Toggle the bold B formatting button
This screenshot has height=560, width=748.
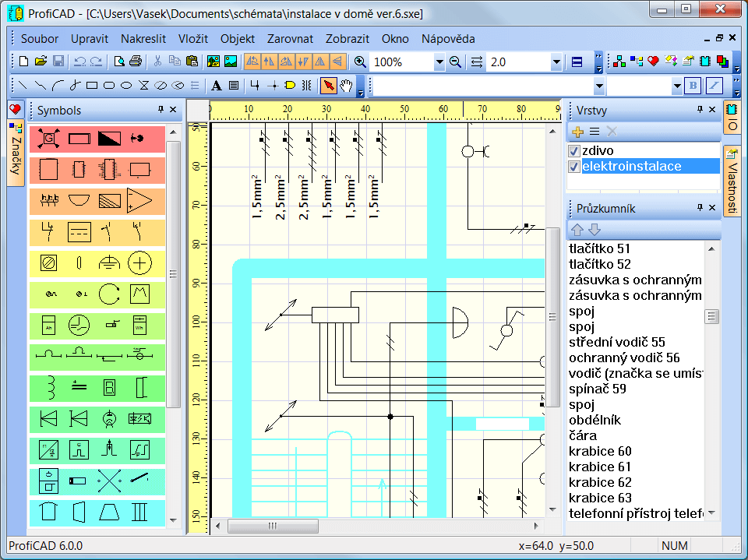(x=693, y=86)
